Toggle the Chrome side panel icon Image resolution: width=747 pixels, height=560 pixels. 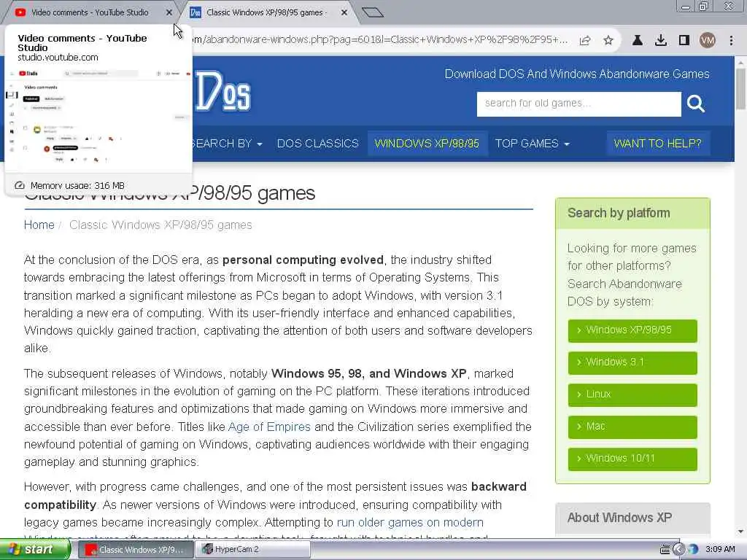click(684, 41)
